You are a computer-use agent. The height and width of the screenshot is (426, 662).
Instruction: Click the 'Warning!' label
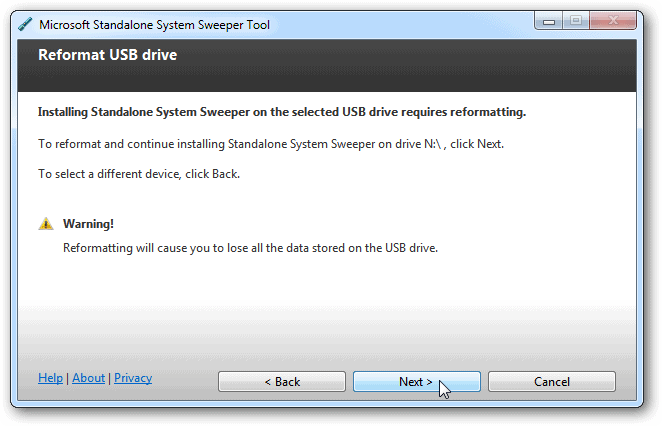click(x=88, y=224)
